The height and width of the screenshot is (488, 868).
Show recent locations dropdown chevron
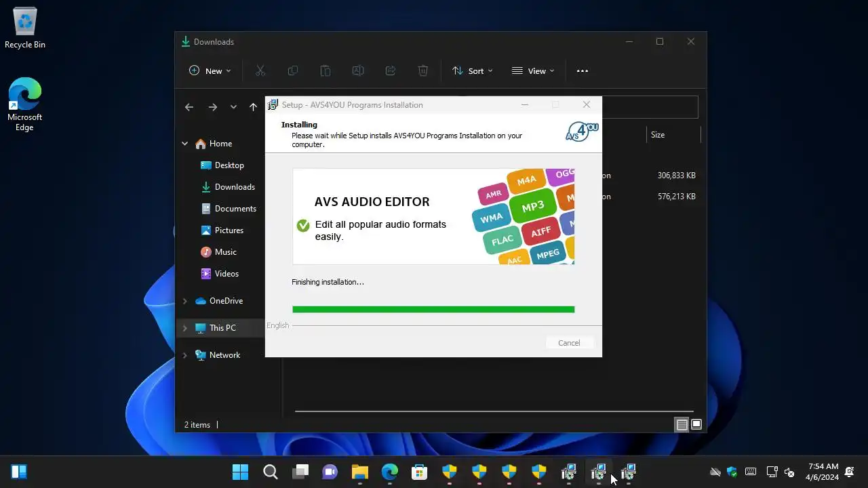pos(233,107)
